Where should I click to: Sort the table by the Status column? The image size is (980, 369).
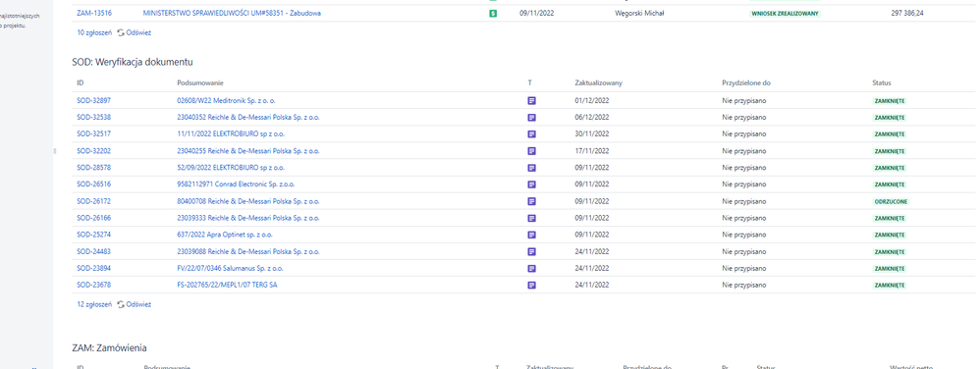tap(881, 83)
